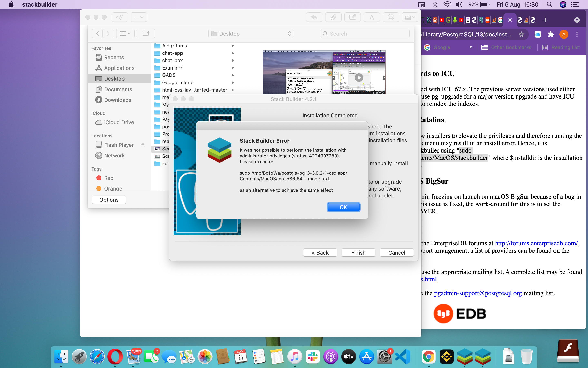Open Google bookmark in bookmarks bar
This screenshot has width=588, height=368.
(x=437, y=47)
